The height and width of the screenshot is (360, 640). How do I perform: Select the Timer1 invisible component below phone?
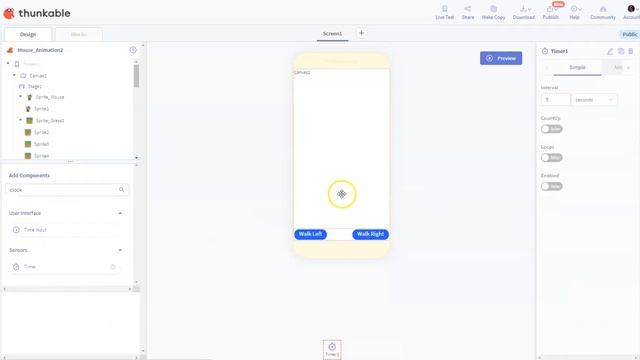(332, 349)
